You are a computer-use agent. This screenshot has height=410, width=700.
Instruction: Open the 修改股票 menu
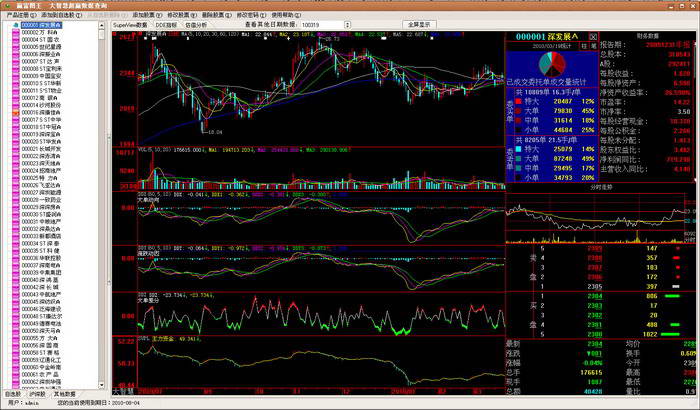(x=181, y=15)
